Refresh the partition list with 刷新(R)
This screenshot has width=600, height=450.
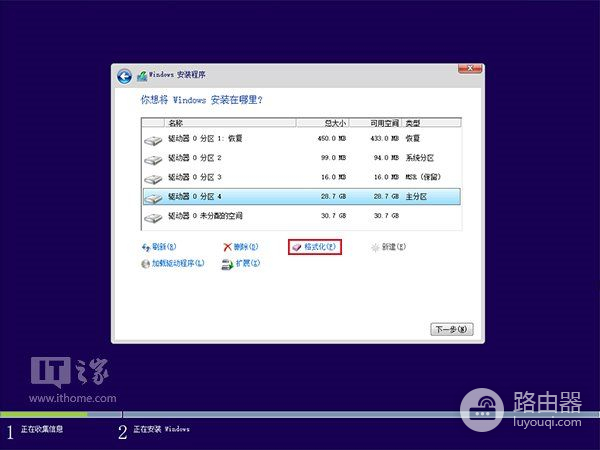[x=159, y=247]
